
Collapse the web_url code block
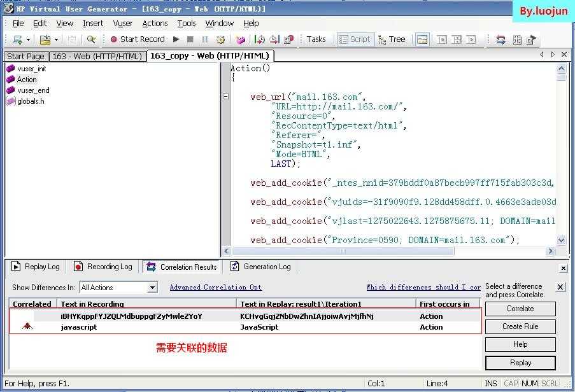[x=226, y=97]
